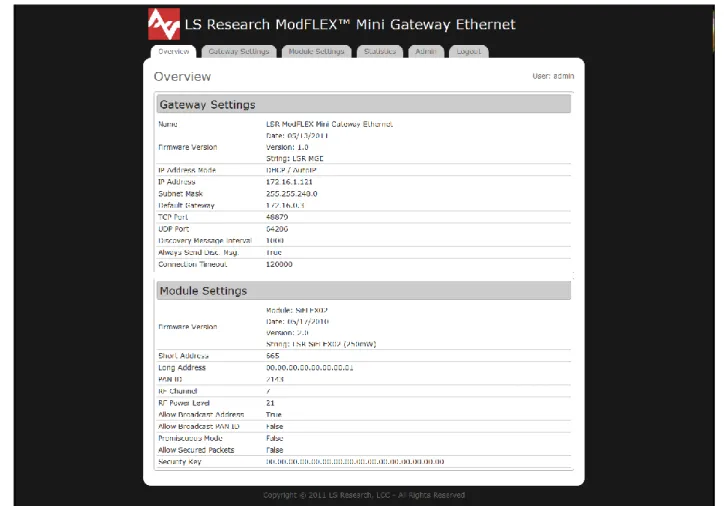
Task: Click the Gateway Settings section header
Action: tap(363, 104)
